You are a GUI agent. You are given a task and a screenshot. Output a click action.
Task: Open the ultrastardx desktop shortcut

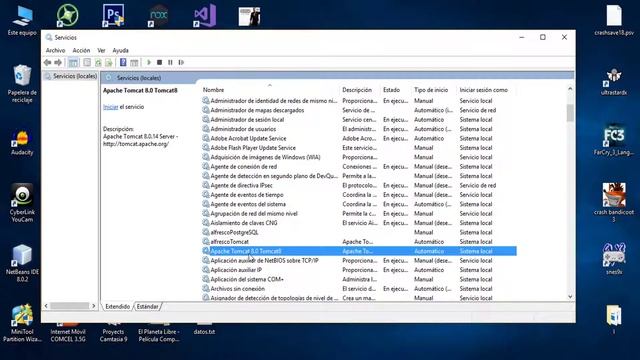614,82
